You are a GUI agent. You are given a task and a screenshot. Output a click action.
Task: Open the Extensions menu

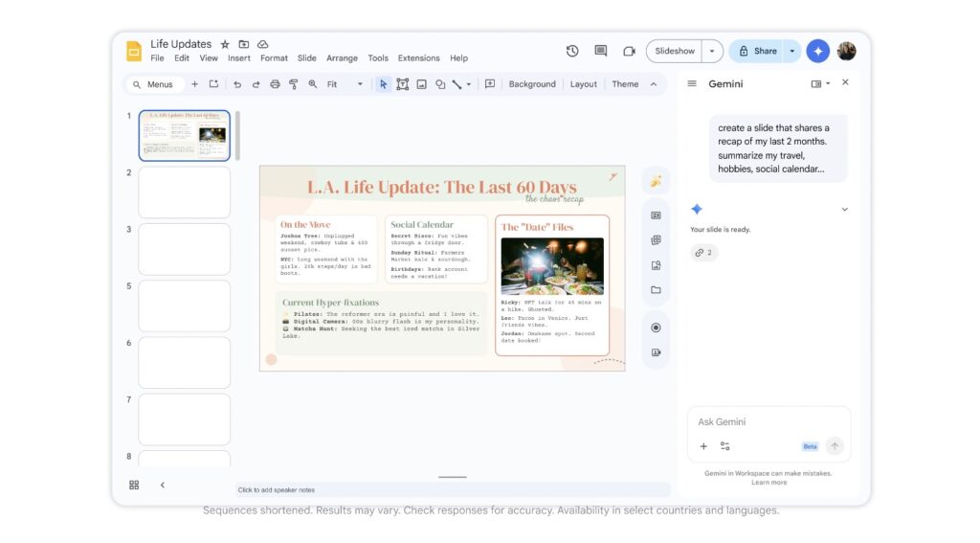tap(418, 58)
